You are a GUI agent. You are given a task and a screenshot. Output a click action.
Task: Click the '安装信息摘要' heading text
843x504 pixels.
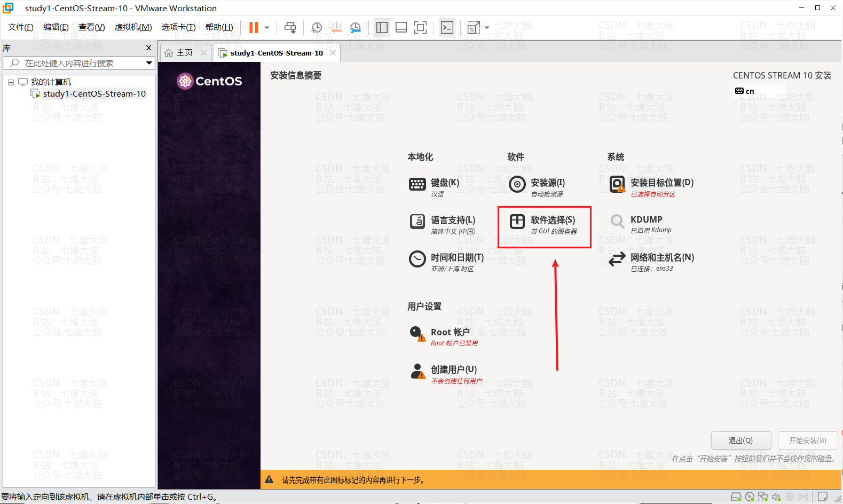click(296, 75)
